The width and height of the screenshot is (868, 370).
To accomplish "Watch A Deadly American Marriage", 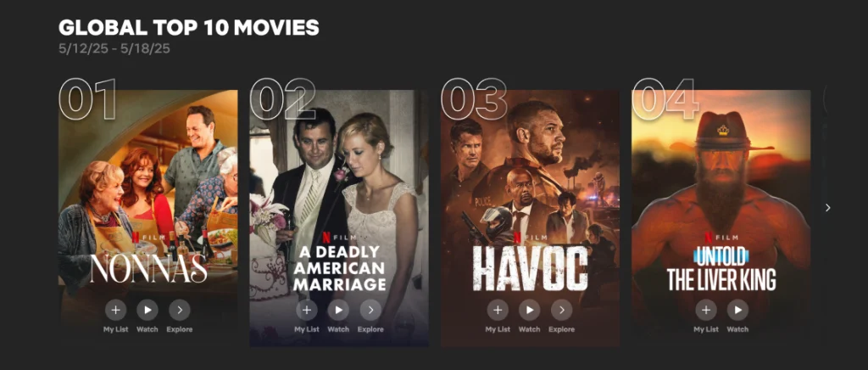I will (338, 311).
